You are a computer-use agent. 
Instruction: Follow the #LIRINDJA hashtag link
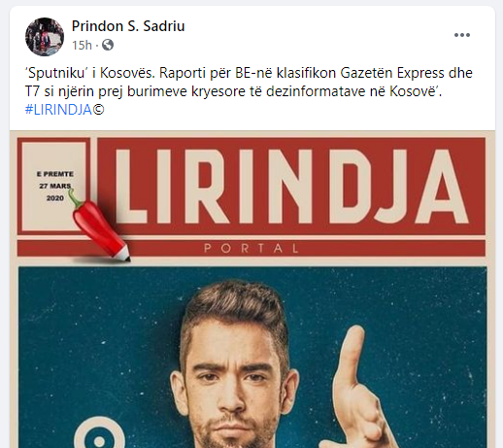click(58, 110)
